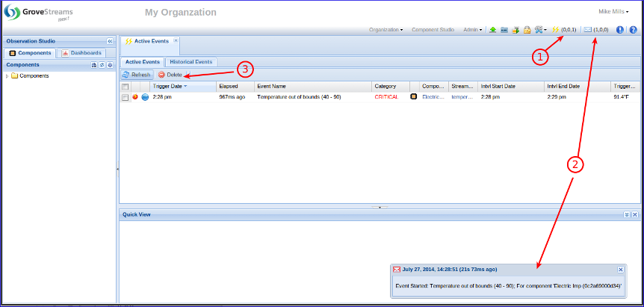Click the refresh icon in Components panel header

[x=102, y=65]
